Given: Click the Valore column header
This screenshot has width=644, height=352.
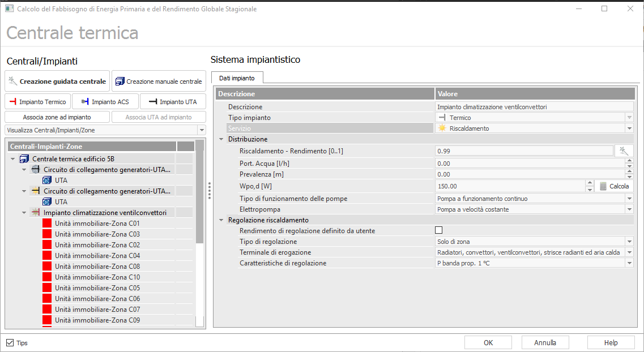Looking at the screenshot, I should (535, 93).
